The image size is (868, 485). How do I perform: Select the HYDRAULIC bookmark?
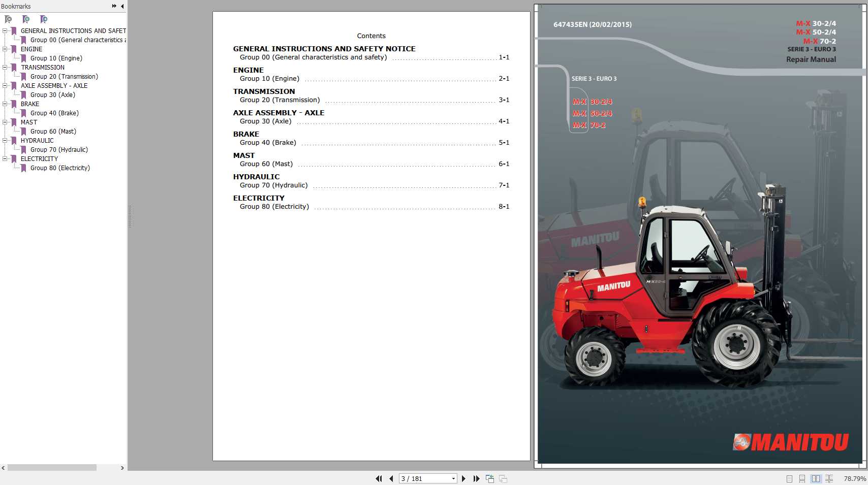[x=37, y=140]
